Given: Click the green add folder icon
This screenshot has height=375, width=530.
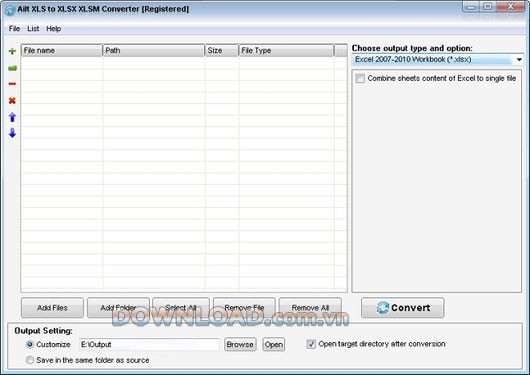Looking at the screenshot, I should [x=12, y=68].
